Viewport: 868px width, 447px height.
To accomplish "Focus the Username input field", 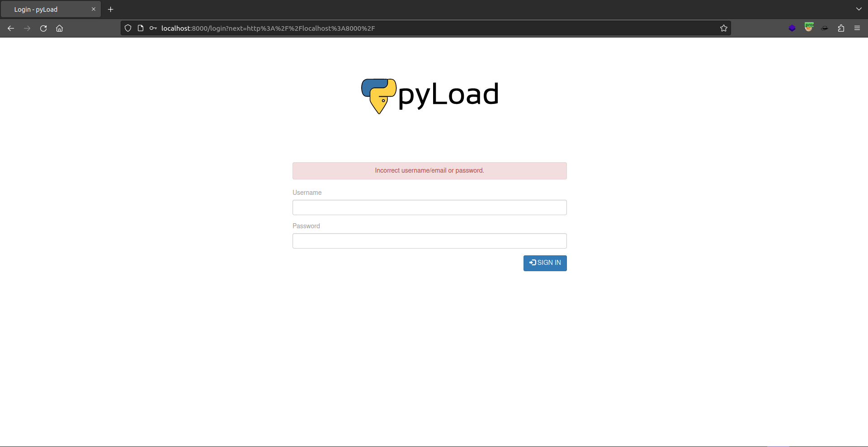I will point(429,207).
